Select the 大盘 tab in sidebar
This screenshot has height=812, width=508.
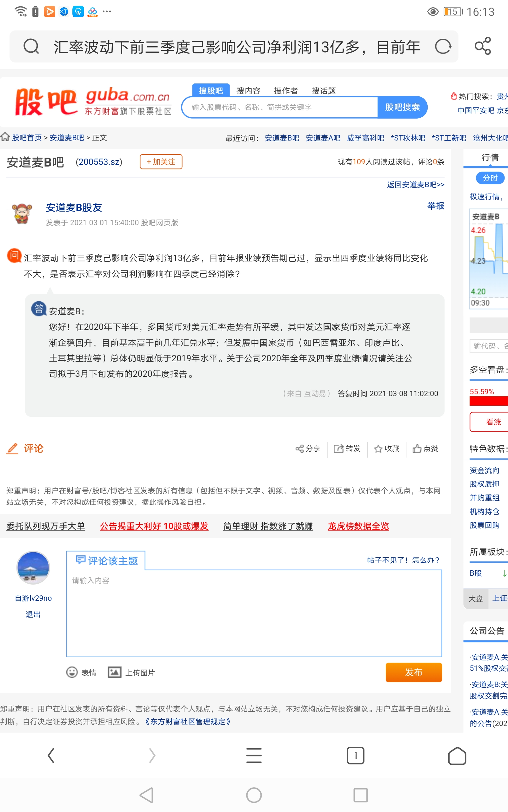point(476,599)
